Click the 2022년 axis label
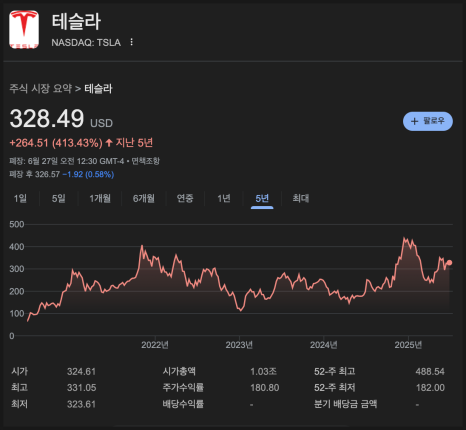The width and height of the screenshot is (466, 430). click(155, 345)
